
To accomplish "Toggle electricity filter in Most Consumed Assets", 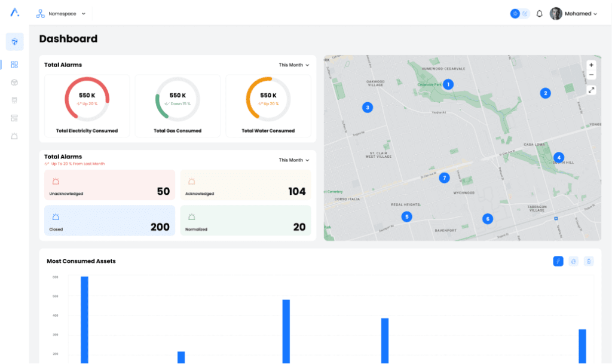I will point(558,261).
